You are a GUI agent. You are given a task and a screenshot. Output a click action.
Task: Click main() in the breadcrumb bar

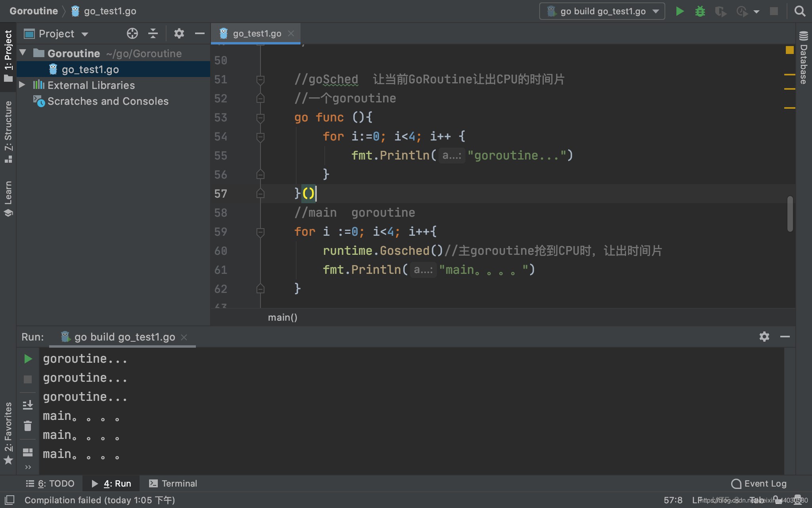282,317
